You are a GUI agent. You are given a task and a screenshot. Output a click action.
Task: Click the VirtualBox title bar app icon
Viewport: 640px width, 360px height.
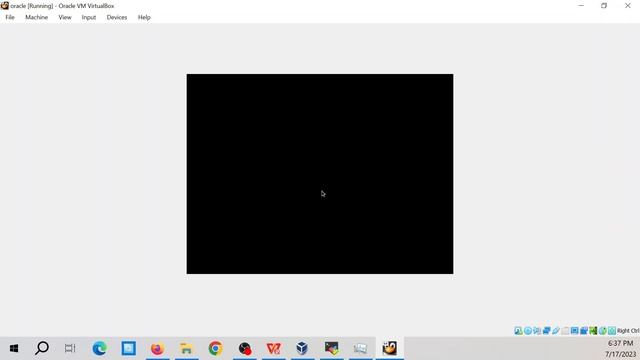click(4, 6)
